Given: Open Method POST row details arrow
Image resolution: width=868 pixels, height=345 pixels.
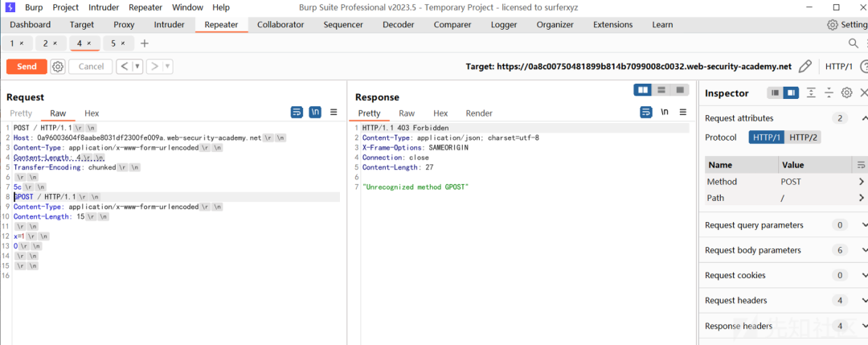Looking at the screenshot, I should tap(862, 182).
